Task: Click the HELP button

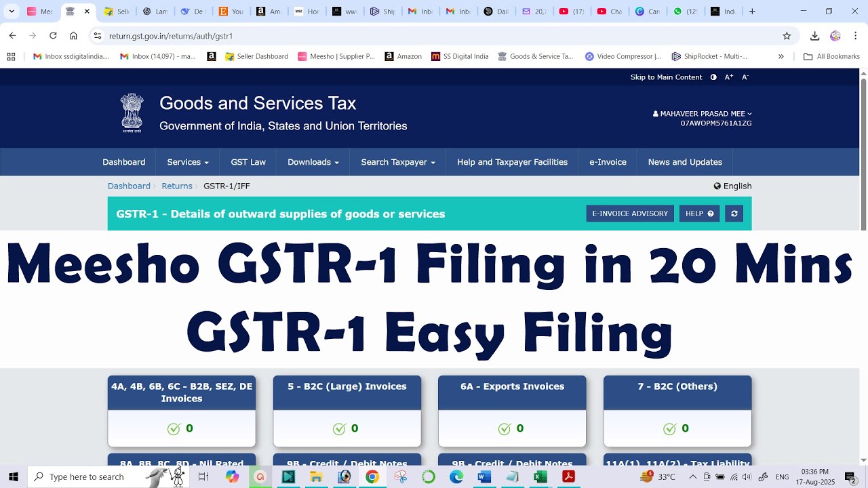Action: [699, 213]
